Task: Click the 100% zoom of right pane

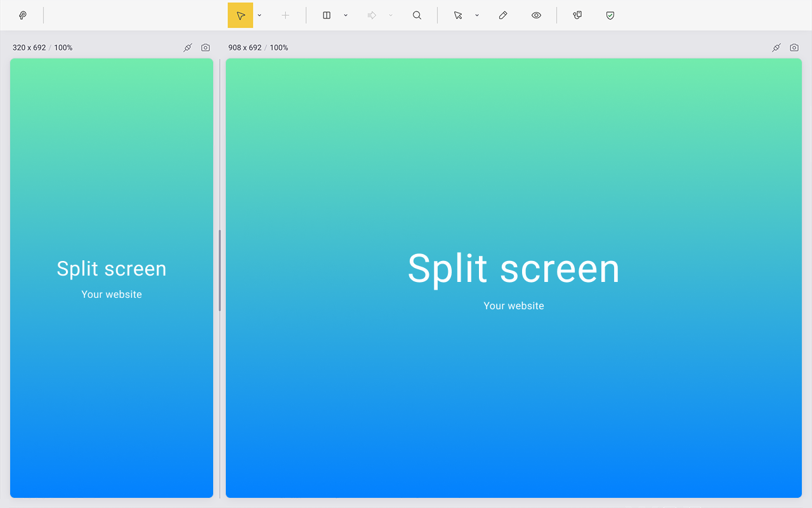Action: coord(279,48)
